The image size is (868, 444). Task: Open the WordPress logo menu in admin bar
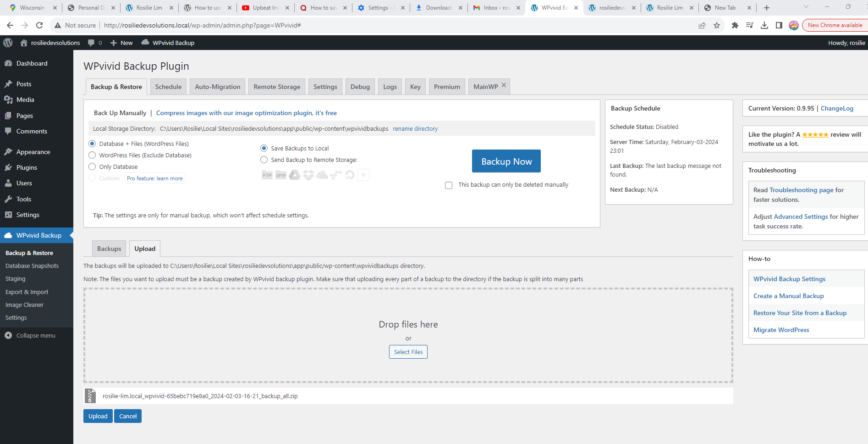click(x=8, y=43)
